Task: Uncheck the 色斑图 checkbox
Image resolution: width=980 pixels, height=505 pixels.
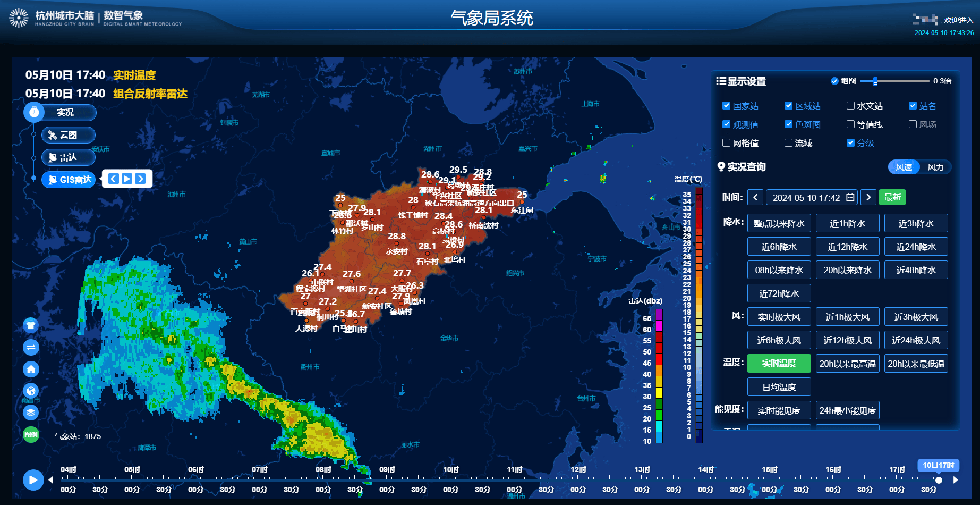Action: coord(788,124)
